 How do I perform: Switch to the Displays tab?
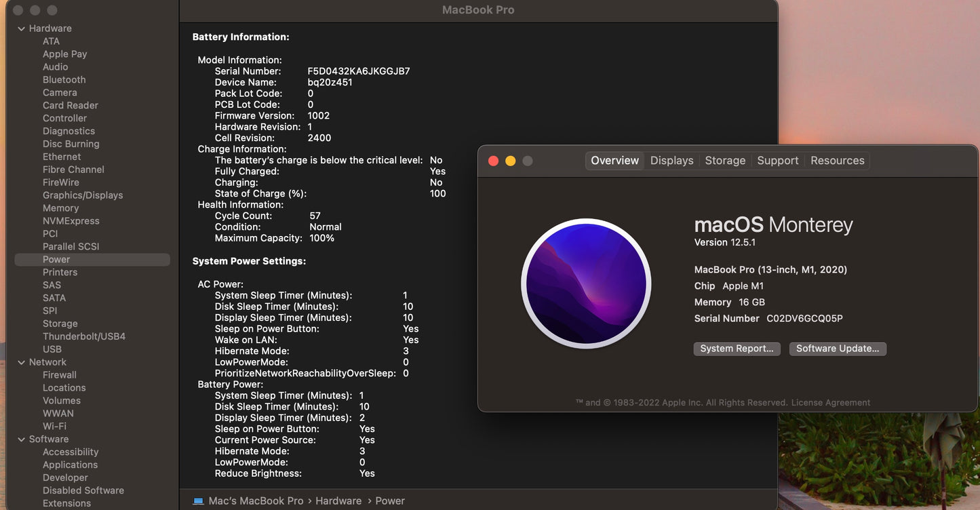(x=671, y=161)
